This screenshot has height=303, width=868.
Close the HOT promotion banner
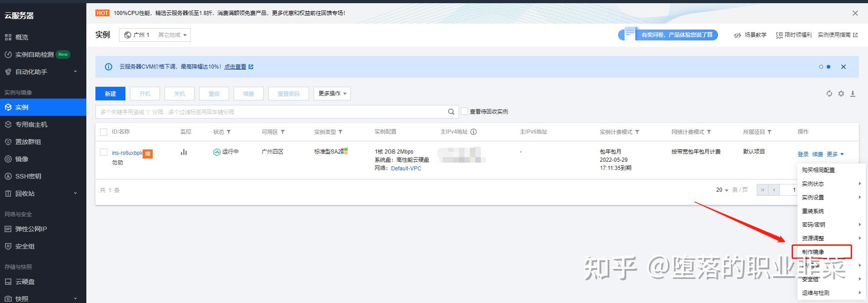(x=855, y=13)
